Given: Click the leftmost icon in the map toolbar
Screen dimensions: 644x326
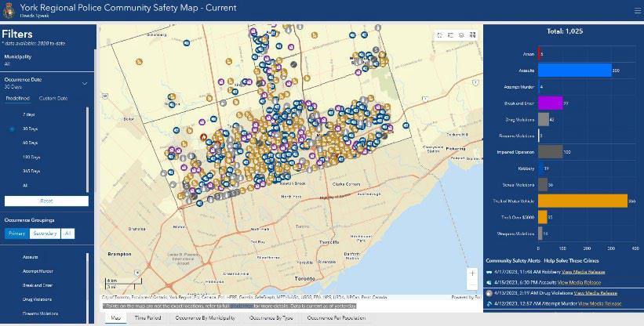Looking at the screenshot, I should click(x=439, y=36).
